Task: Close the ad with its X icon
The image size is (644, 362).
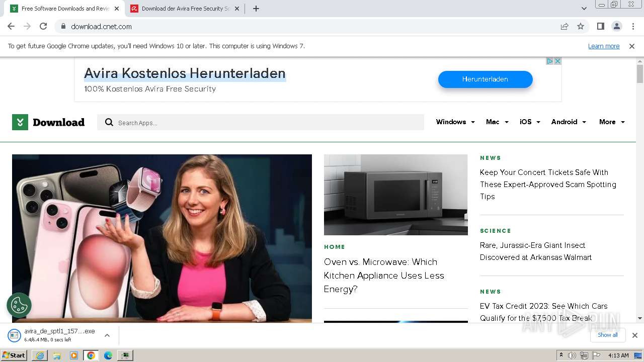Action: point(557,61)
